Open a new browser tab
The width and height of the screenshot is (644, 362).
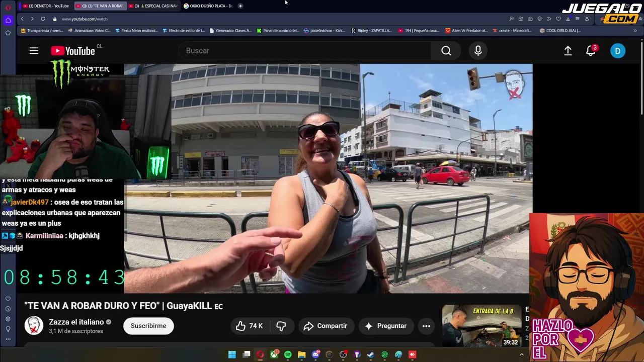pos(240,6)
